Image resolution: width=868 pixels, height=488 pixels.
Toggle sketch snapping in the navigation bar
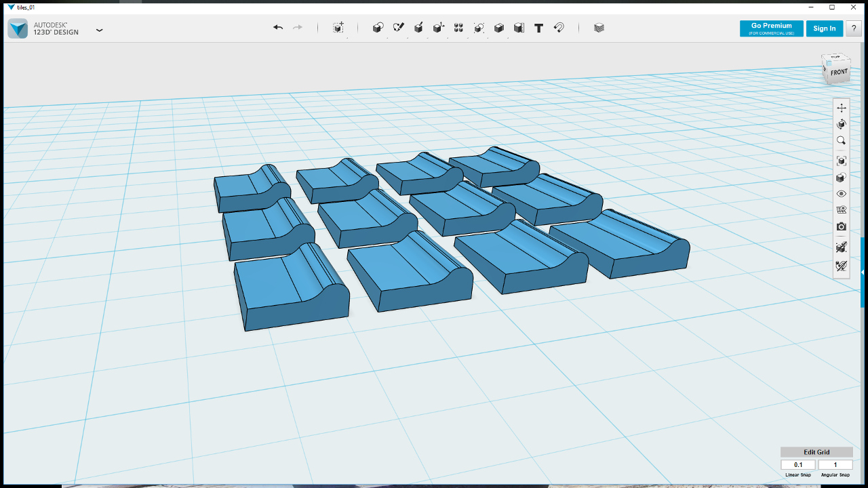842,266
